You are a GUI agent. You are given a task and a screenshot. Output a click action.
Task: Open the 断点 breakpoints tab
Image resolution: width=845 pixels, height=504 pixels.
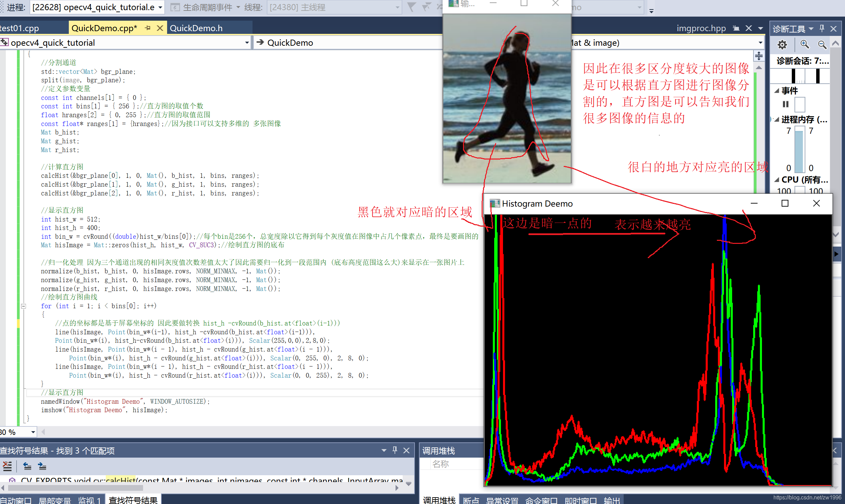(x=470, y=500)
